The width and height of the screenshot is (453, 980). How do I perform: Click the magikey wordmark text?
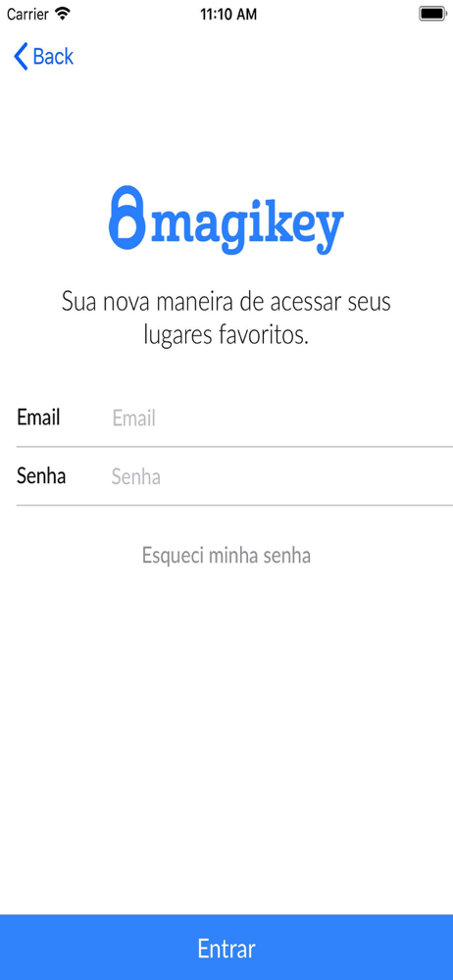[247, 225]
